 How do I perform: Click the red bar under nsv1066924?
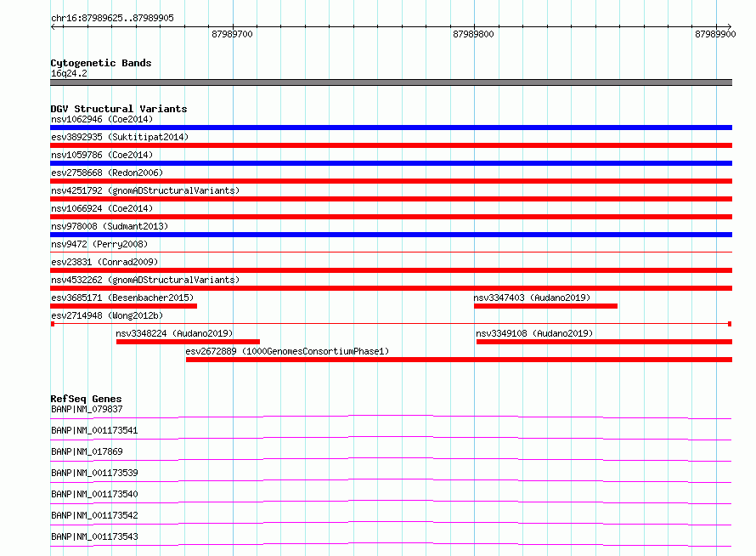coord(391,217)
